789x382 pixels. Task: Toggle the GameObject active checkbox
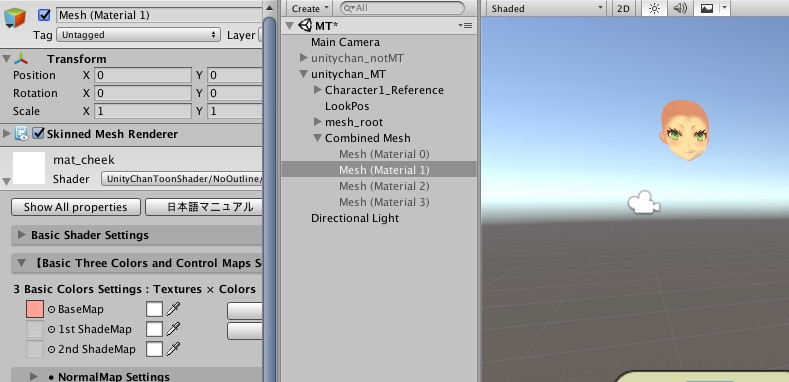pyautogui.click(x=44, y=15)
